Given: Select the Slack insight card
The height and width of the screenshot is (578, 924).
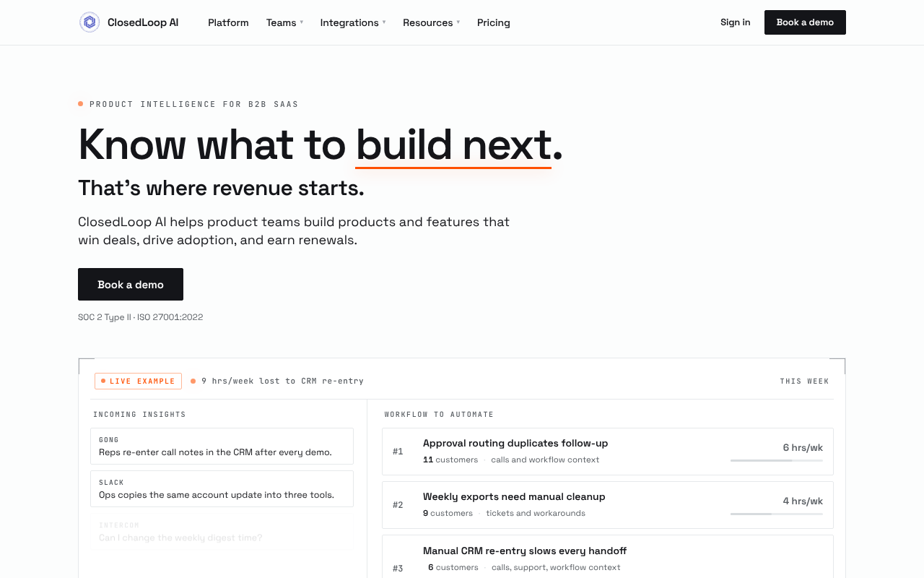Looking at the screenshot, I should [x=222, y=488].
